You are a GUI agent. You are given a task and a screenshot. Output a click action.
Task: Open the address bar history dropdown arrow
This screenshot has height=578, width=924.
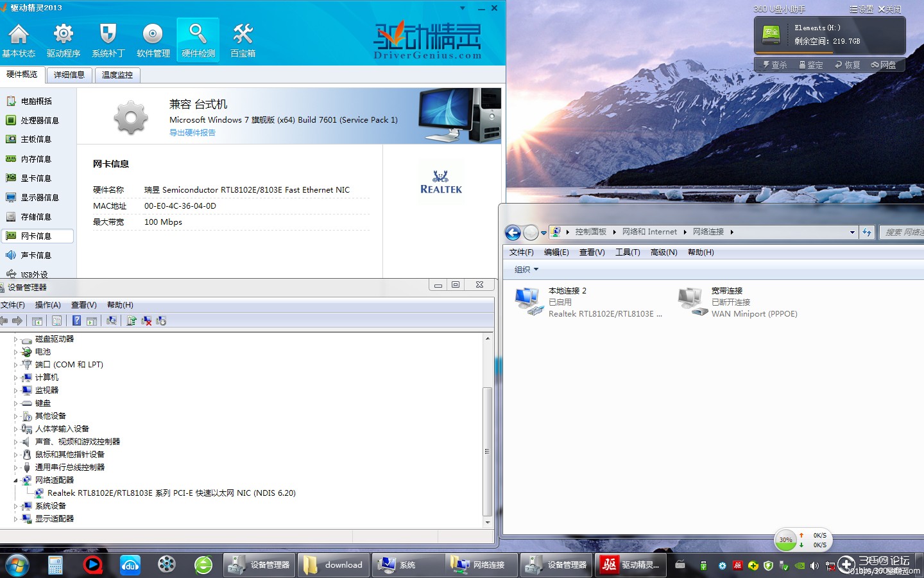pyautogui.click(x=852, y=232)
